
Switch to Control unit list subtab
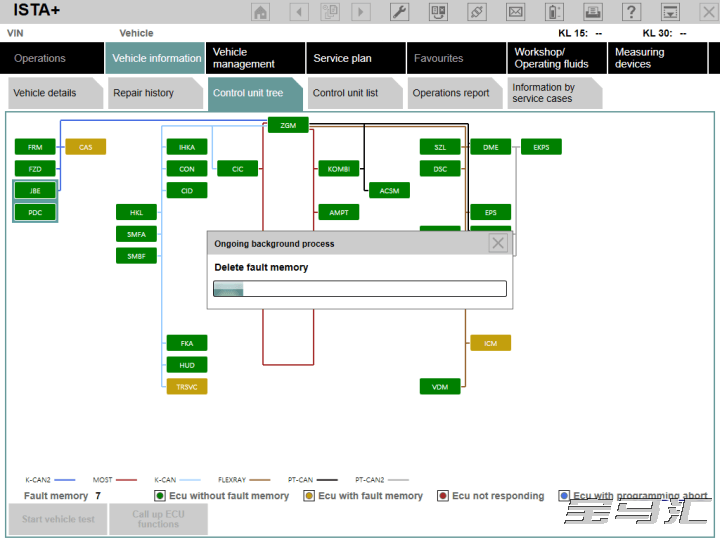[x=355, y=93]
